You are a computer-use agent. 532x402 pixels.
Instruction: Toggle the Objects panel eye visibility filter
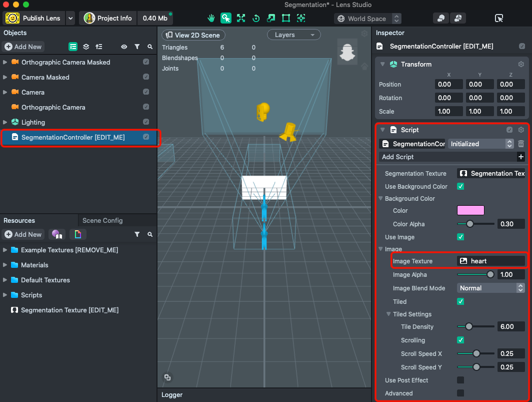pyautogui.click(x=124, y=47)
